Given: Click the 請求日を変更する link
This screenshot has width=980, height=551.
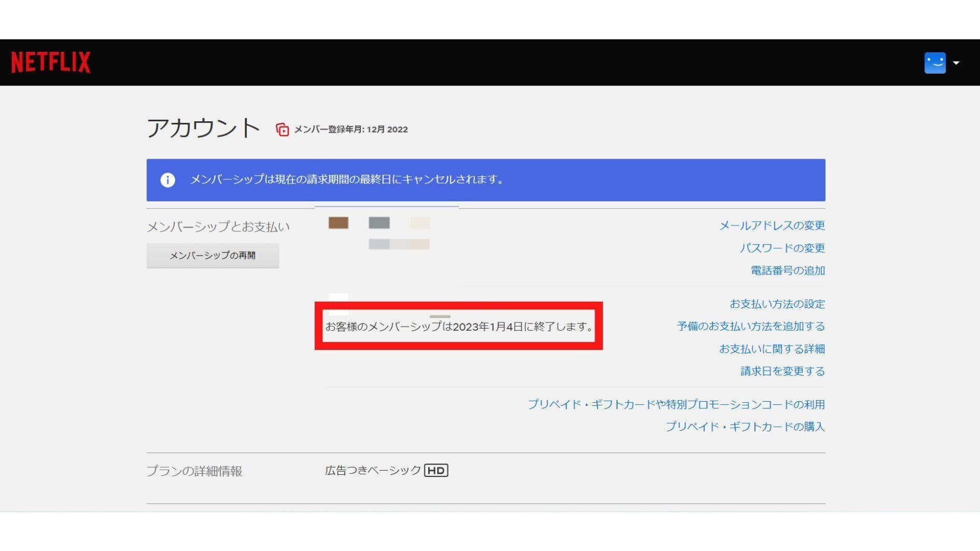Looking at the screenshot, I should coord(782,371).
